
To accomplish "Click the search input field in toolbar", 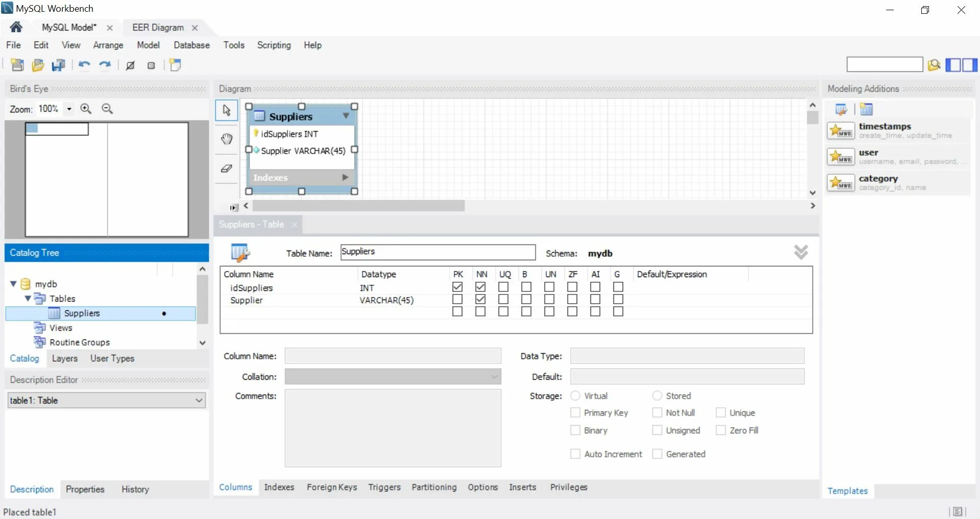I will 885,64.
